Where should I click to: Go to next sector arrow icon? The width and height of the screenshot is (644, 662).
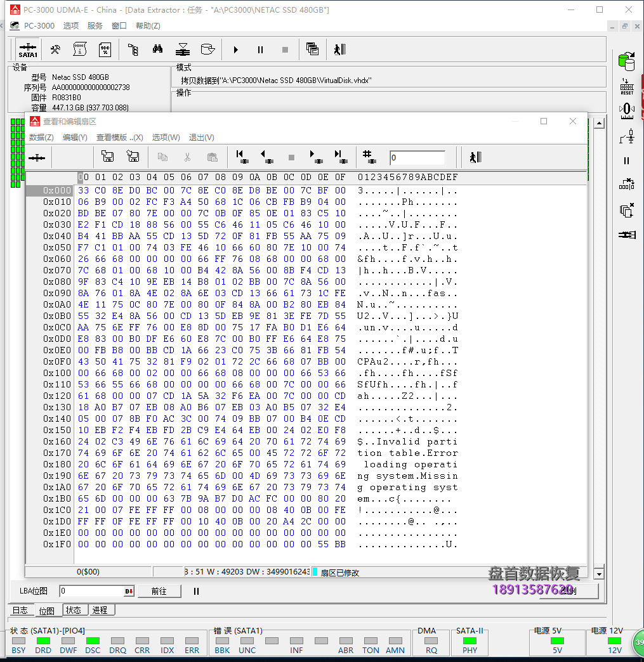(316, 157)
